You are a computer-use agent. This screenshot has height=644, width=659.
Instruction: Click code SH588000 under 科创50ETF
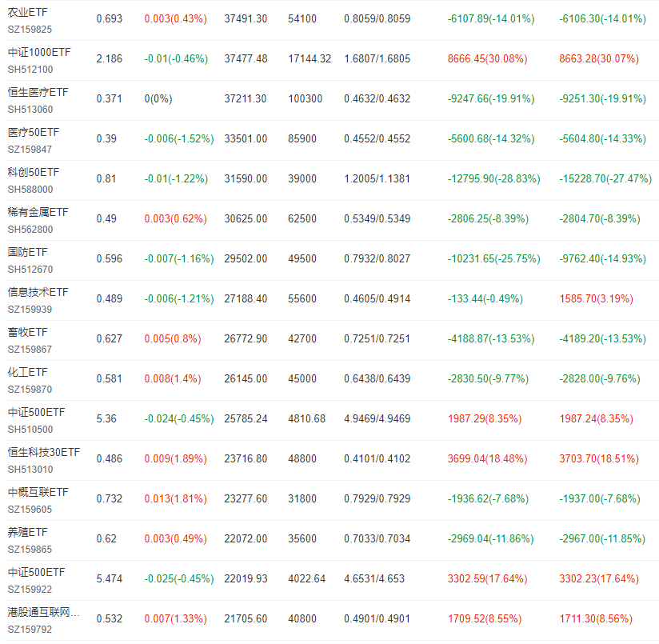coord(30,190)
